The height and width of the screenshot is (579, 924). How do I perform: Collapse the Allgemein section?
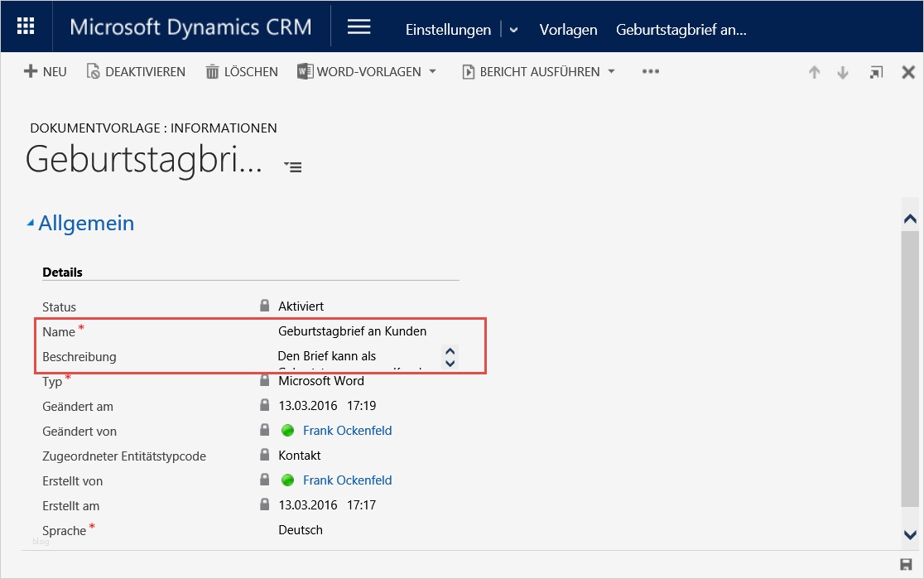tap(31, 222)
